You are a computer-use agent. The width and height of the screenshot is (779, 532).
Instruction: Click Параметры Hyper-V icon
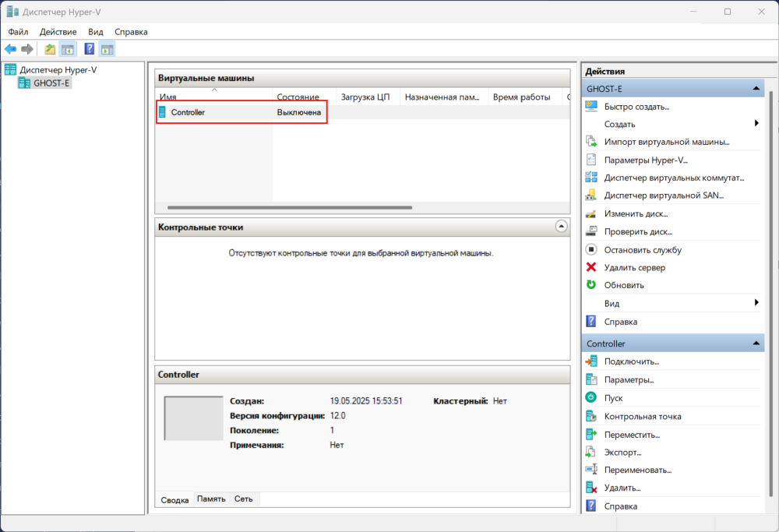click(x=591, y=160)
